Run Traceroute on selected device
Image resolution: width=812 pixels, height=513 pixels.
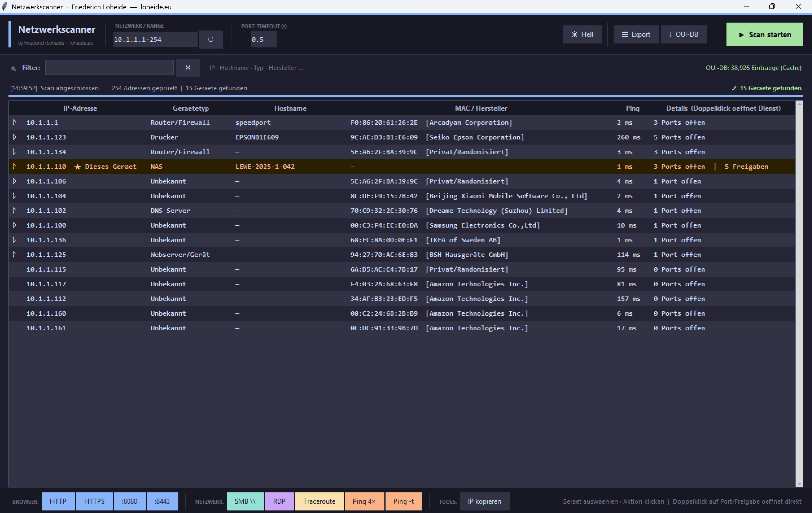pos(319,501)
